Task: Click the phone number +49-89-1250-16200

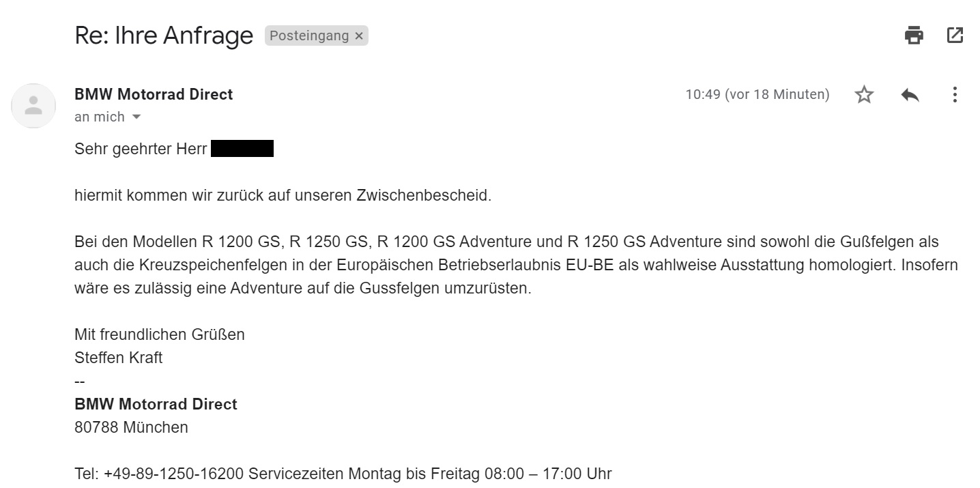Action: click(x=174, y=474)
